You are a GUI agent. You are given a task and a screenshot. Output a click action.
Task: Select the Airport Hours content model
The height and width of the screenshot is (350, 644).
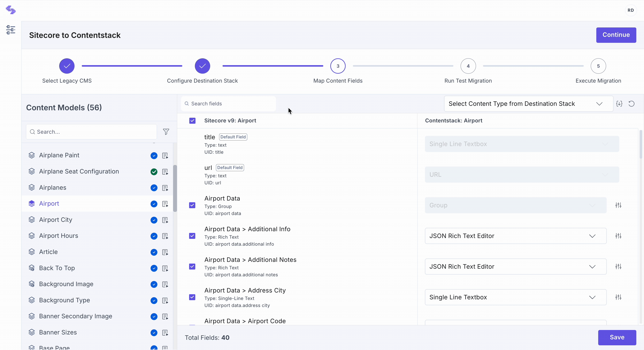[97, 236]
